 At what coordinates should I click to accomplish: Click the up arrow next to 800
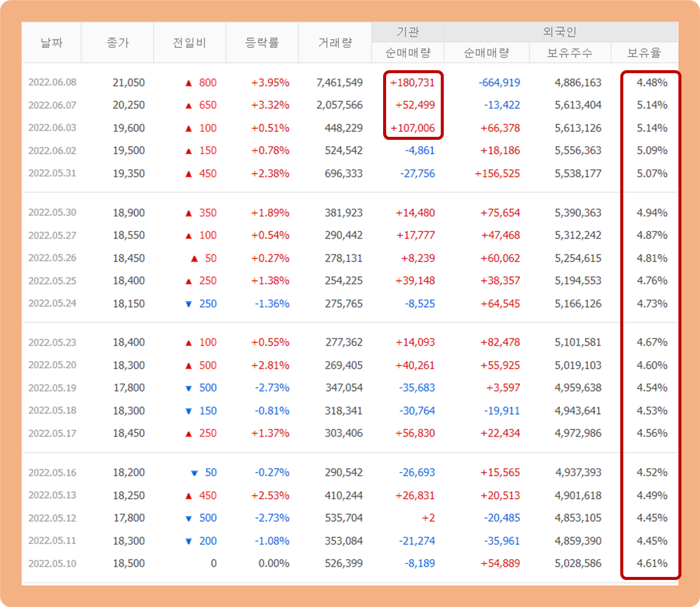[x=189, y=83]
